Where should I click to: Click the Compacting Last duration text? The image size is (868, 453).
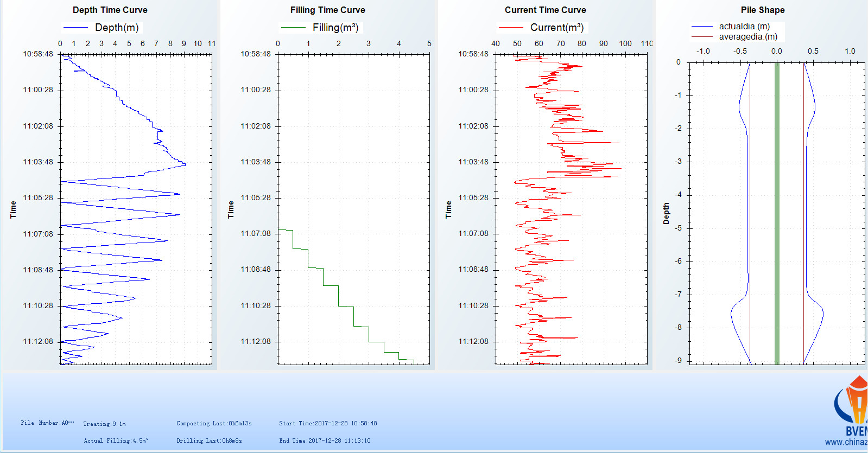click(214, 423)
